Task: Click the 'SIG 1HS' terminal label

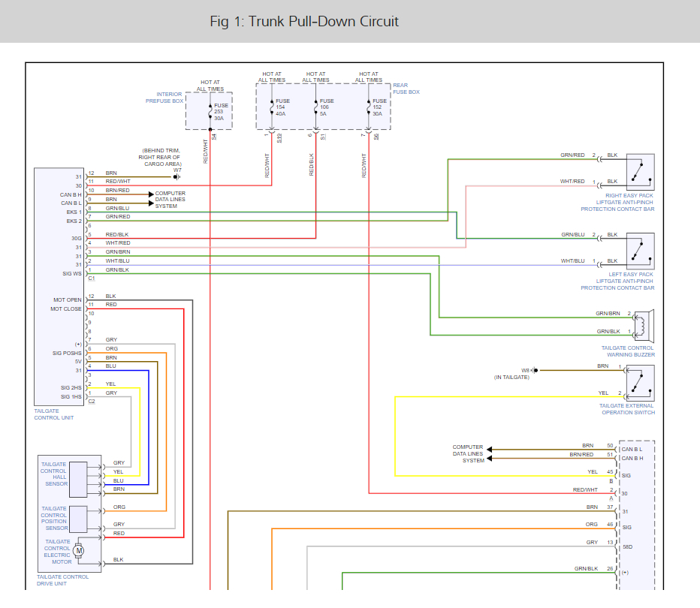Action: tap(71, 396)
